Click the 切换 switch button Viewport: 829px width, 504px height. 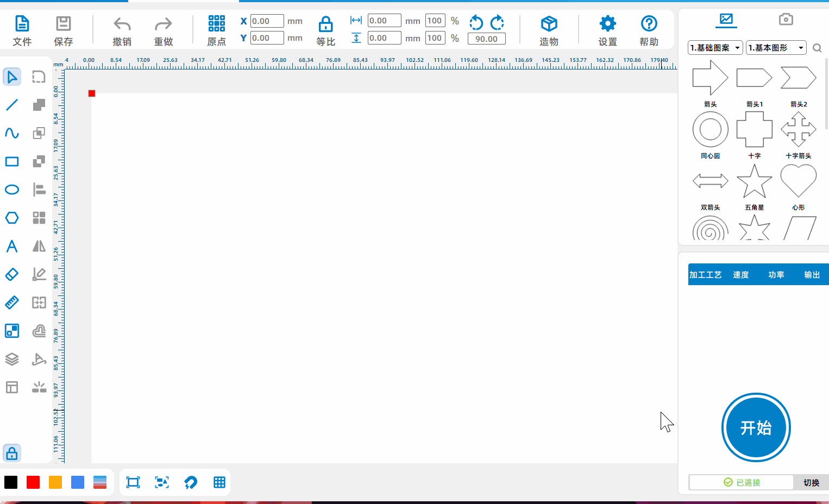[811, 482]
